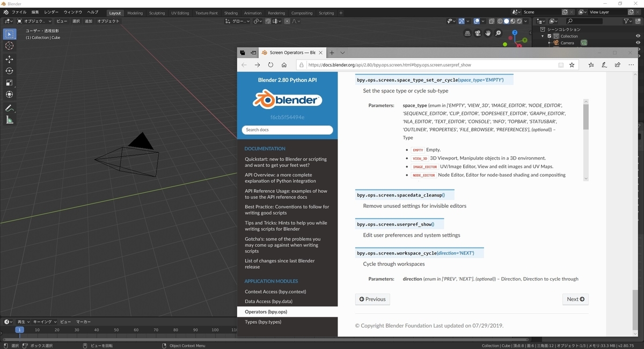
Task: Toggle Collection exclude checkbox in outliner
Action: 550,36
